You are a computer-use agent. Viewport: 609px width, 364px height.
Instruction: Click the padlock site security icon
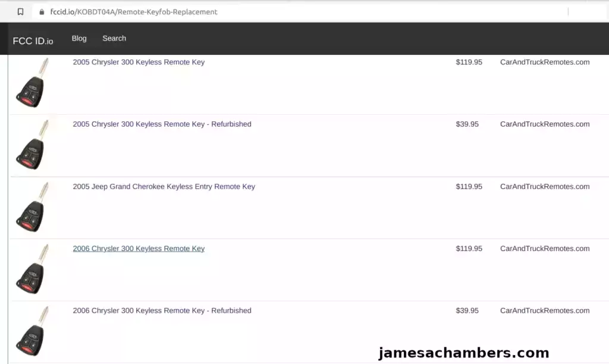tap(42, 12)
